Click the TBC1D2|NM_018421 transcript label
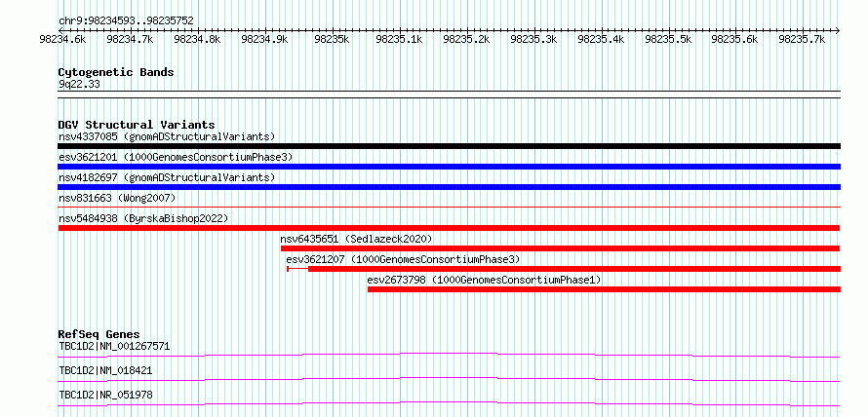 105,371
